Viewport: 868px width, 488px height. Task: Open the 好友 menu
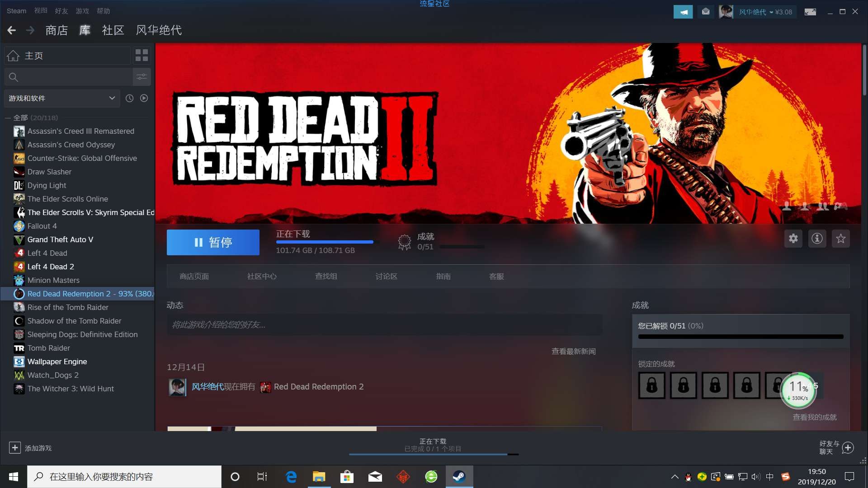click(61, 11)
